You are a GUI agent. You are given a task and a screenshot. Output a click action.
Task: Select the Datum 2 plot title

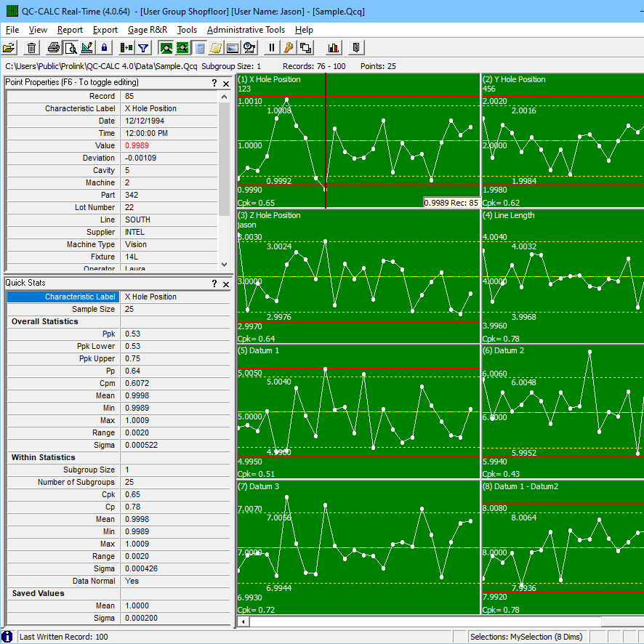coord(504,350)
